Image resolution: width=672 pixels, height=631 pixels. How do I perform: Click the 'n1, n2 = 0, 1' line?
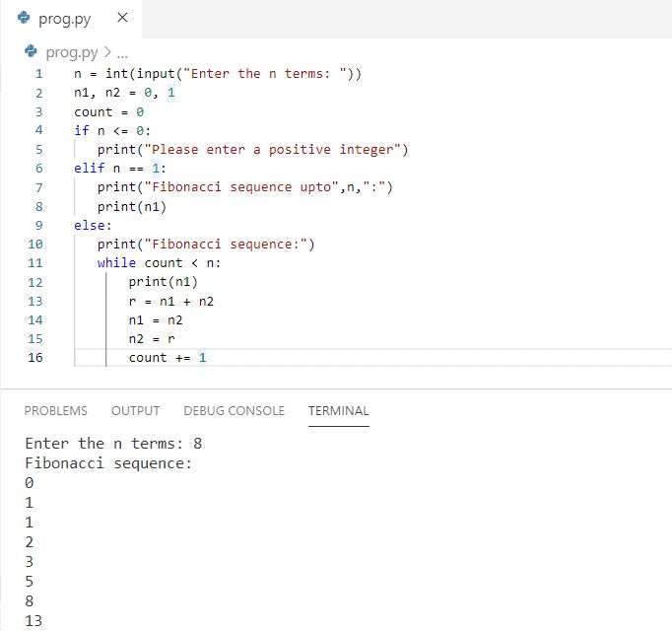point(124,93)
